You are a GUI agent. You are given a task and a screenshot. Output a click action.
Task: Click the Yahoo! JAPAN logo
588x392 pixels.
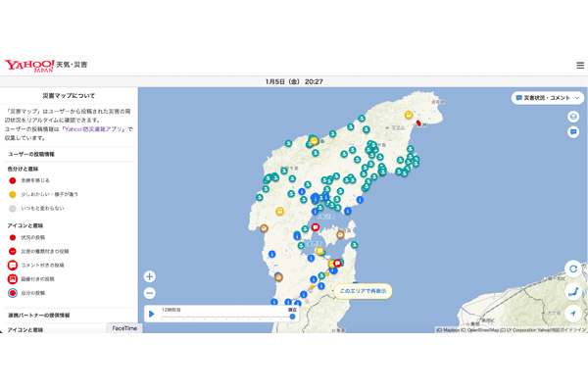click(28, 66)
